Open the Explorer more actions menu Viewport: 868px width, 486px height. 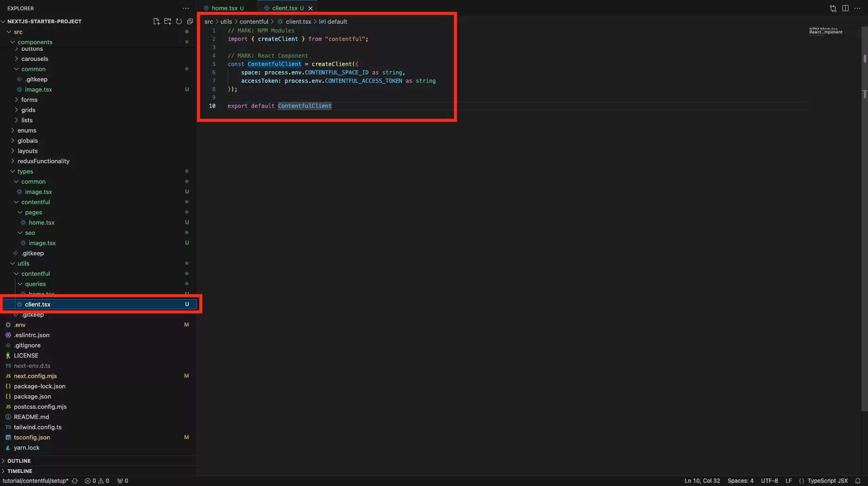pos(186,8)
